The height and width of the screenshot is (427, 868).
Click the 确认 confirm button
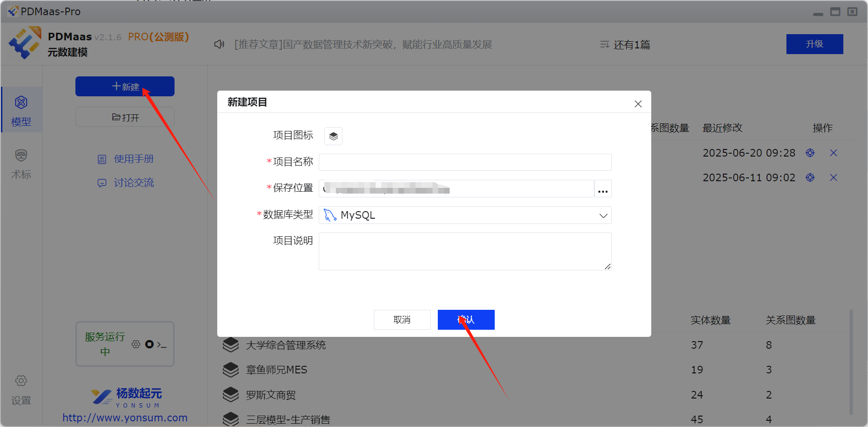tap(466, 320)
